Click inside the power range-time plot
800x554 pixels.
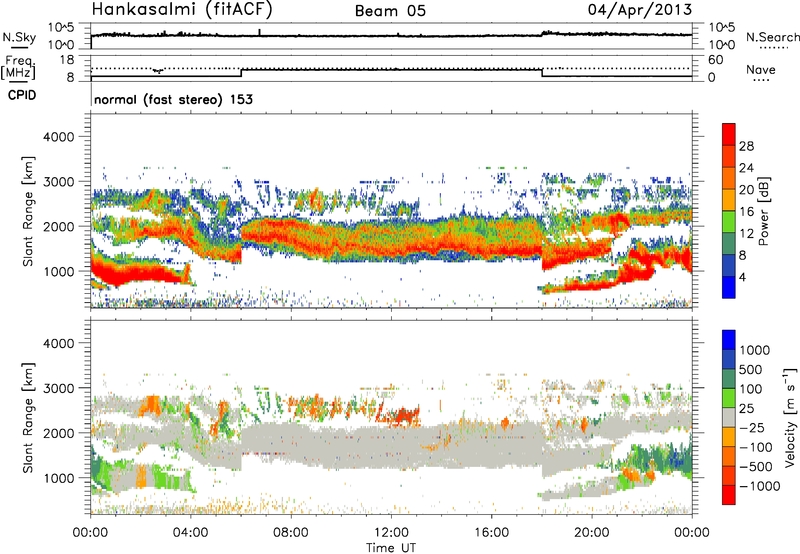tap(391, 210)
